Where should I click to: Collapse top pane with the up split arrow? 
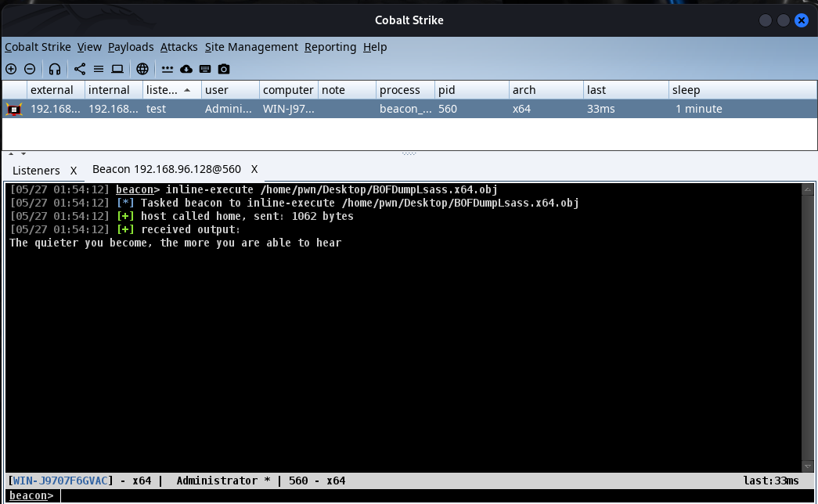(11, 154)
